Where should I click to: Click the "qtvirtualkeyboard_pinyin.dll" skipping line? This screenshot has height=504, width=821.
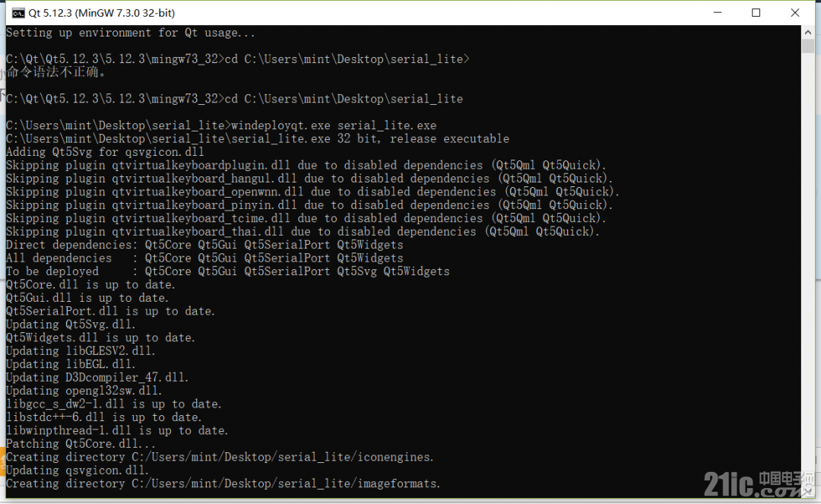click(309, 204)
